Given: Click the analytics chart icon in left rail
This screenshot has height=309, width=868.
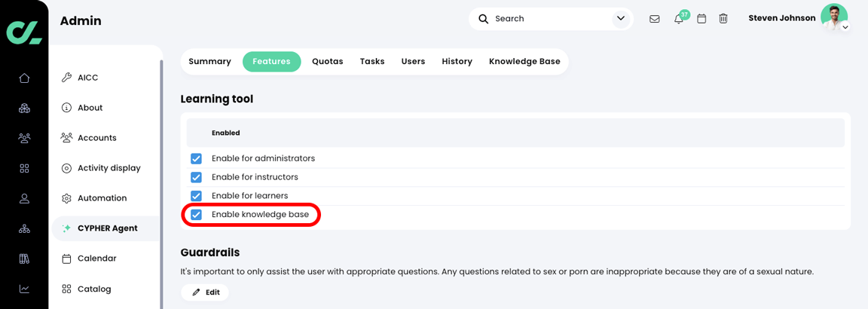Looking at the screenshot, I should pyautogui.click(x=24, y=289).
